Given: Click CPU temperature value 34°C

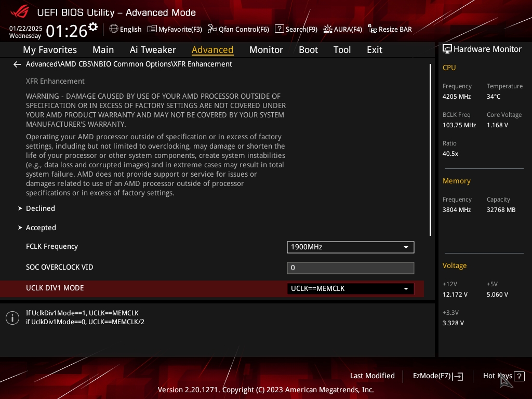Looking at the screenshot, I should pyautogui.click(x=494, y=97).
